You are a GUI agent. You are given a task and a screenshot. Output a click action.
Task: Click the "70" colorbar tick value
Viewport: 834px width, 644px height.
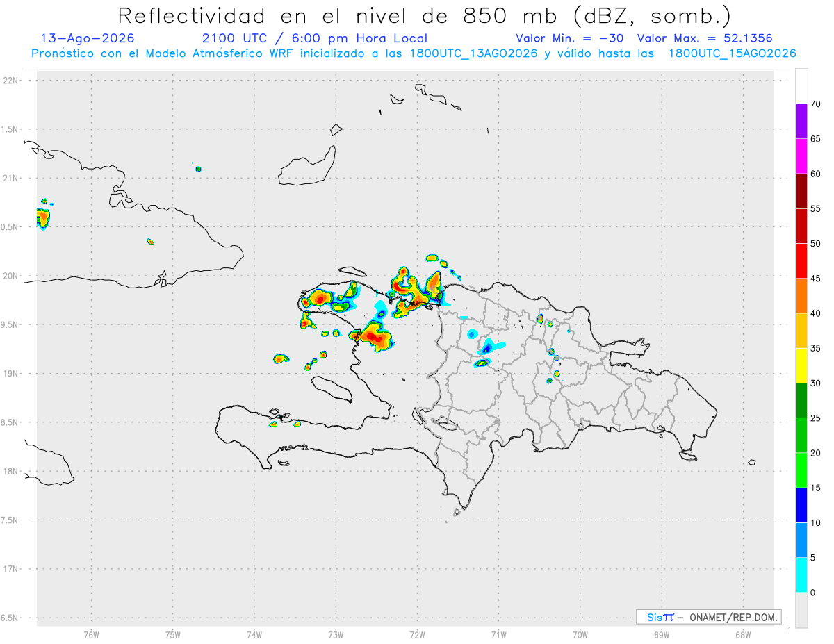pyautogui.click(x=815, y=104)
